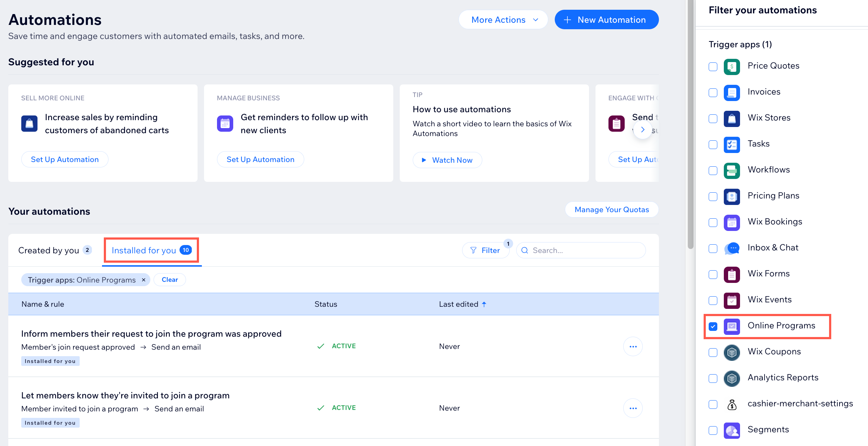Check the Inbox & Chat checkbox
Screen dimensions: 868x446
713,249
